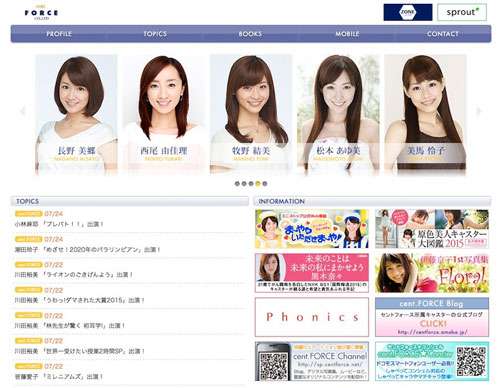This screenshot has width=500, height=388.
Task: Open the Phonics banner
Action: [312, 317]
